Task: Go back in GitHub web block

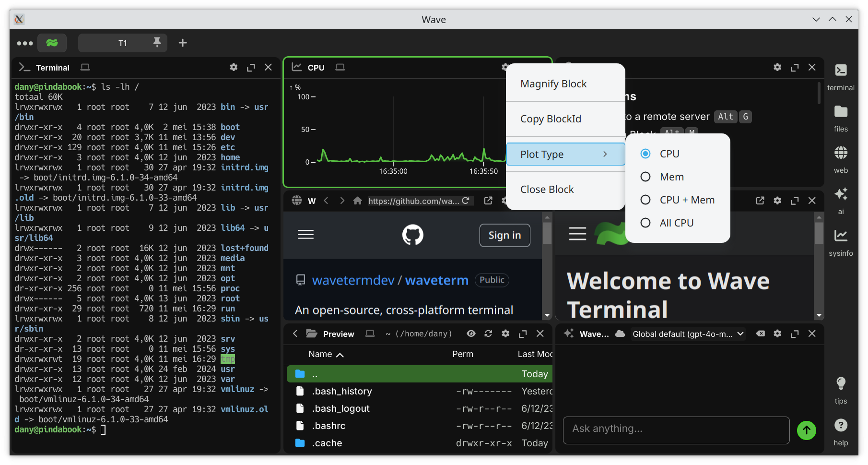Action: coord(326,201)
